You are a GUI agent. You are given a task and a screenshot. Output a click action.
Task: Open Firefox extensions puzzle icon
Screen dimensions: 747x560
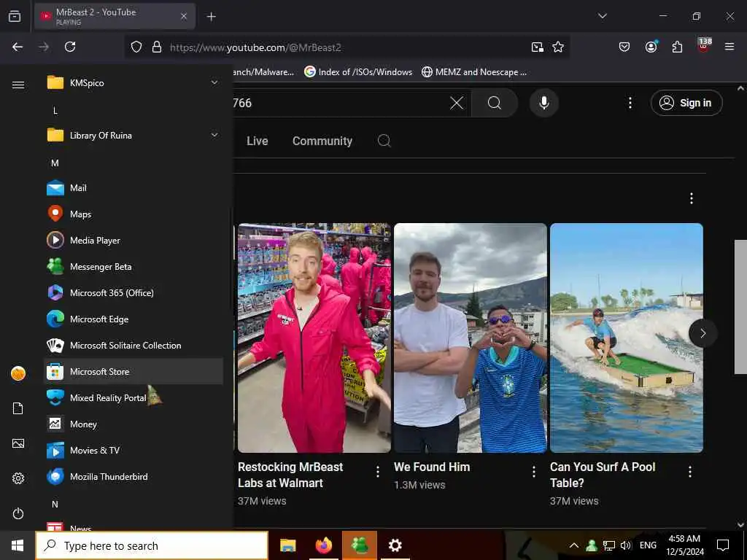677,47
